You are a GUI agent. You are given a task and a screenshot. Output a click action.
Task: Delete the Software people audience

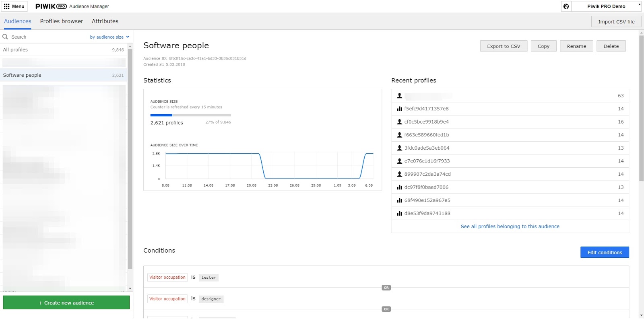point(611,46)
